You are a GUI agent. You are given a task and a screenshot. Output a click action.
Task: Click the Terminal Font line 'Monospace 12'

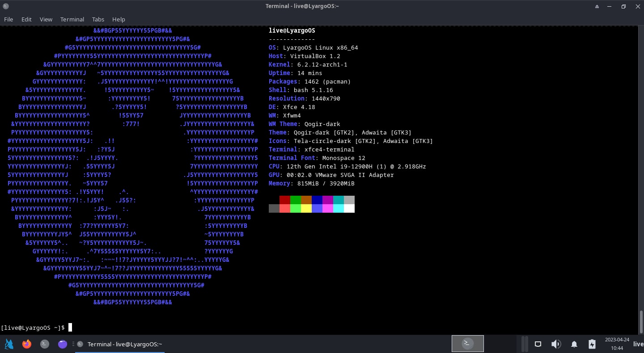tap(317, 158)
